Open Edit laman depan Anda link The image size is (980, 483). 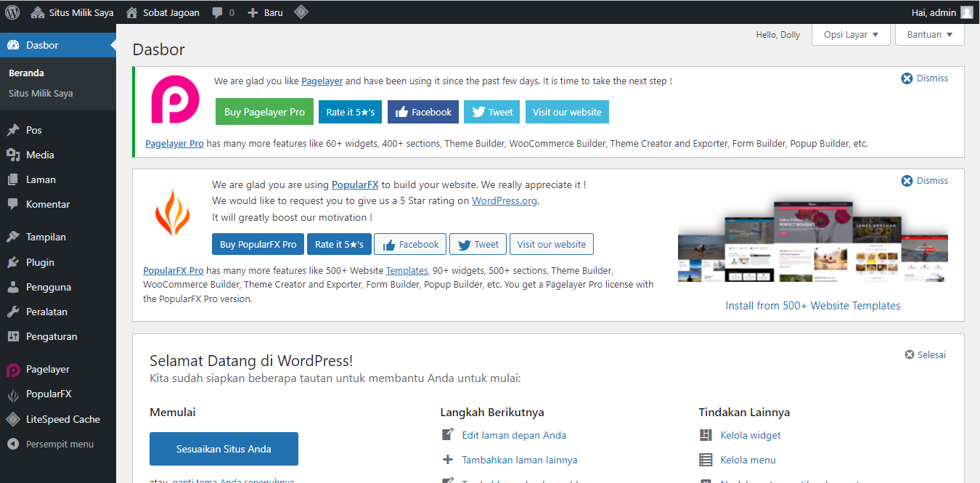point(514,435)
